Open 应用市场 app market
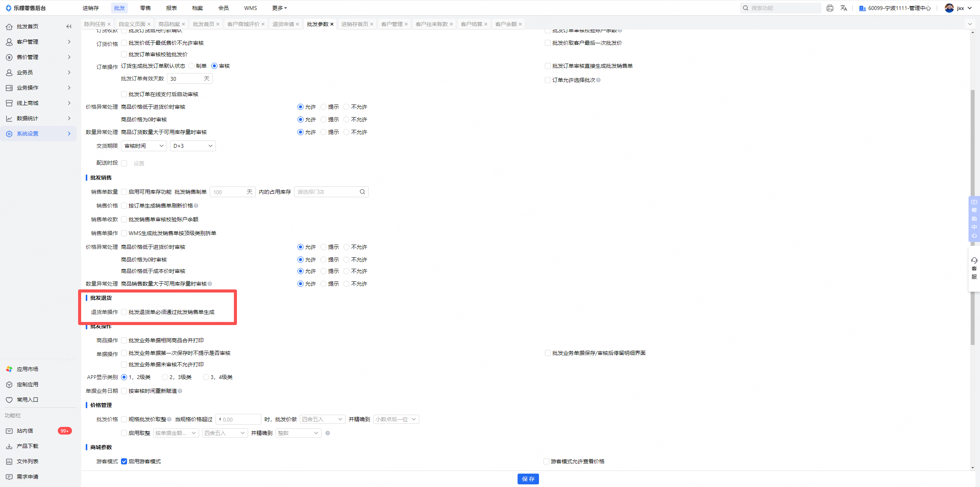Screen dimensions: 980x487 (x=27, y=369)
